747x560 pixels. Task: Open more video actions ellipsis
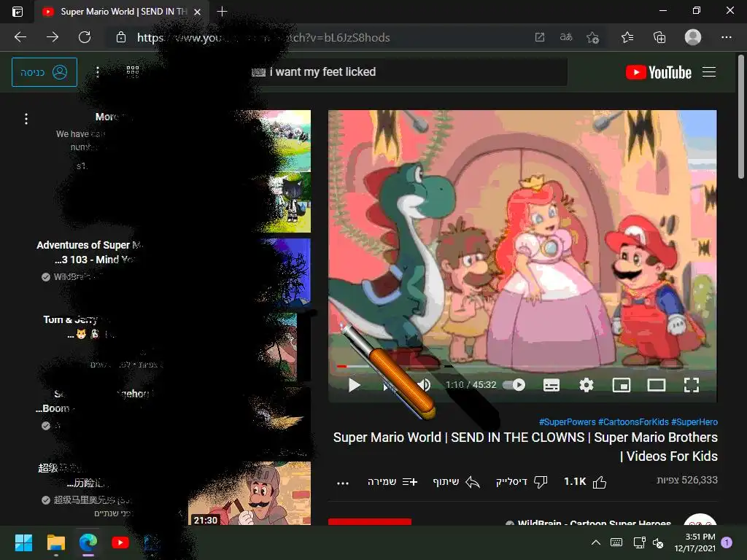[343, 483]
